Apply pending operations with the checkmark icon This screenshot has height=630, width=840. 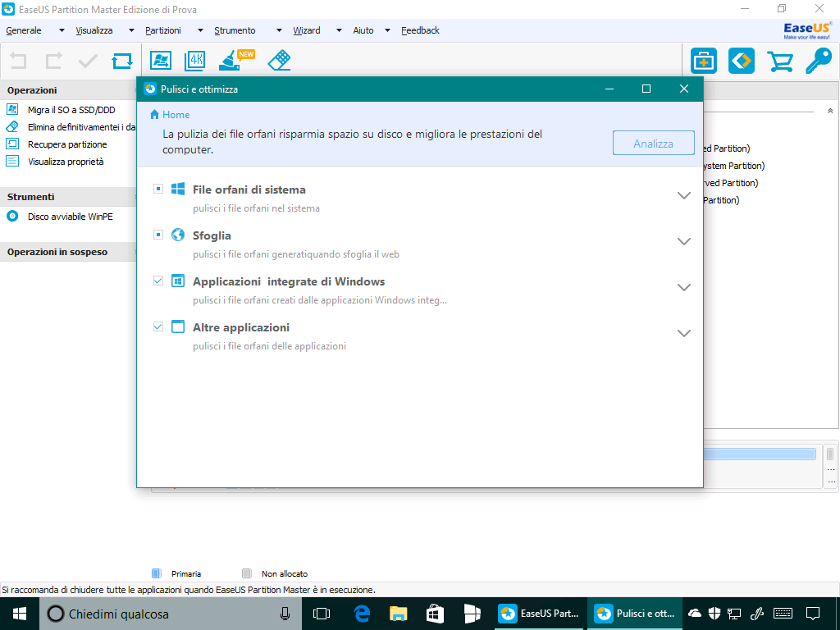pos(88,61)
